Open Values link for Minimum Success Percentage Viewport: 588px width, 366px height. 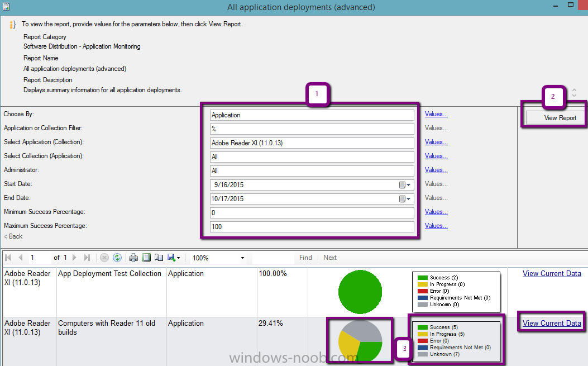point(436,212)
